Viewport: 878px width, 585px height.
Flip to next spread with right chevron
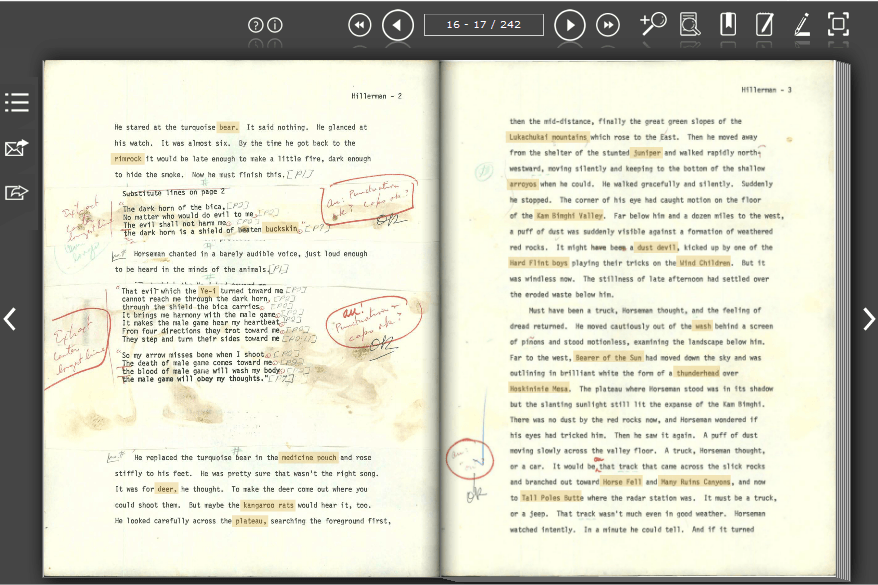click(x=868, y=319)
